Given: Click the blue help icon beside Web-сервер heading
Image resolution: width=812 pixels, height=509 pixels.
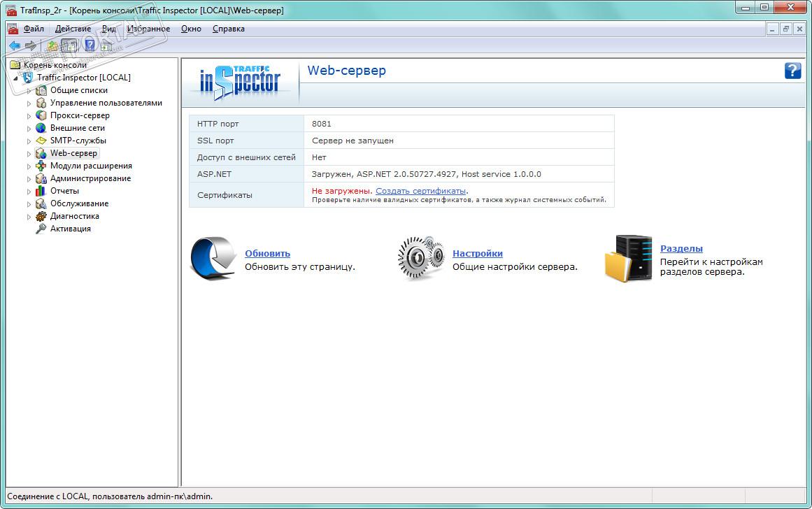Looking at the screenshot, I should click(792, 71).
